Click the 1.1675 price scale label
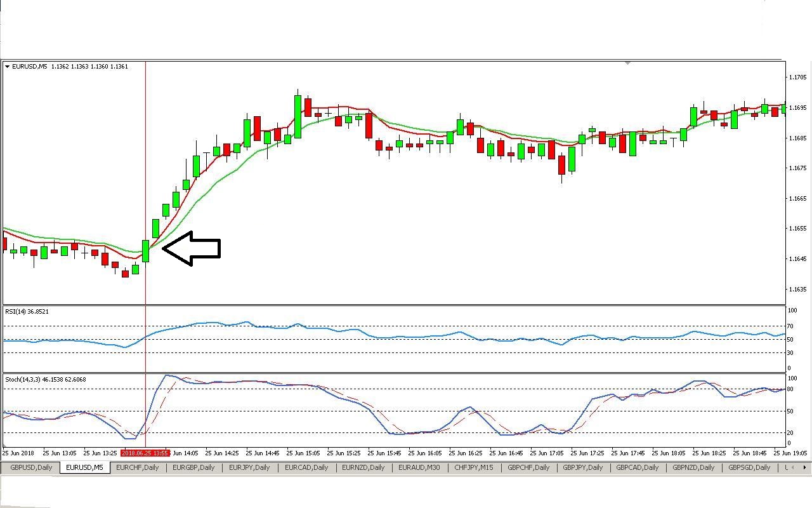Screen dimensions: 812x508 [x=797, y=168]
